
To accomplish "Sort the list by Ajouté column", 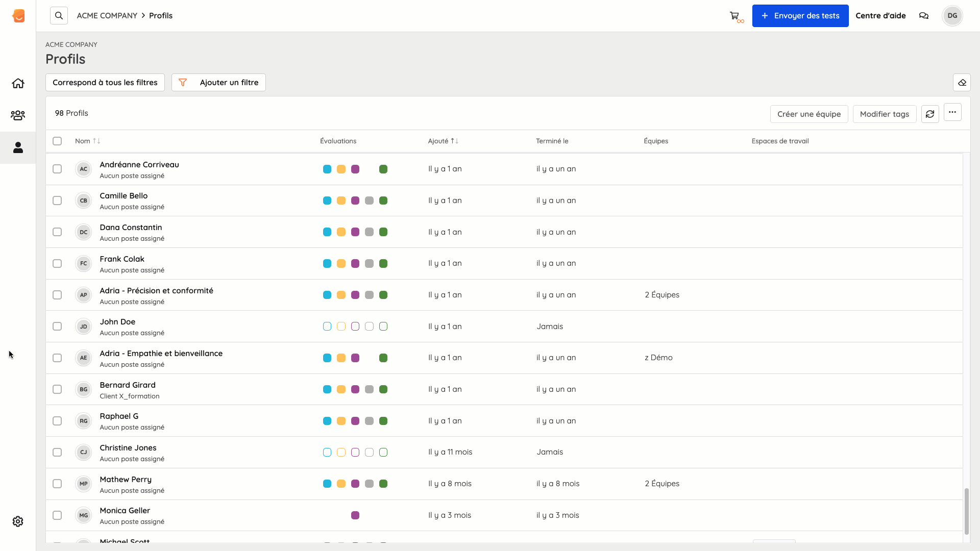I will 443,141.
